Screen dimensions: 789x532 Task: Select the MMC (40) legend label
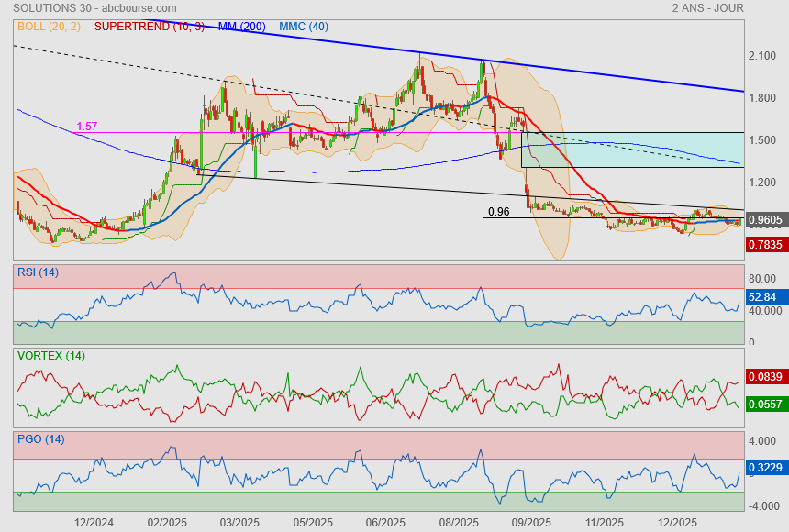click(x=304, y=27)
